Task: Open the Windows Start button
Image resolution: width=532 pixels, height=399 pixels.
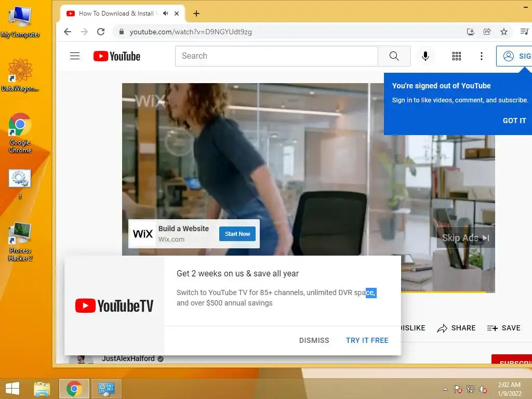Action: (x=12, y=388)
